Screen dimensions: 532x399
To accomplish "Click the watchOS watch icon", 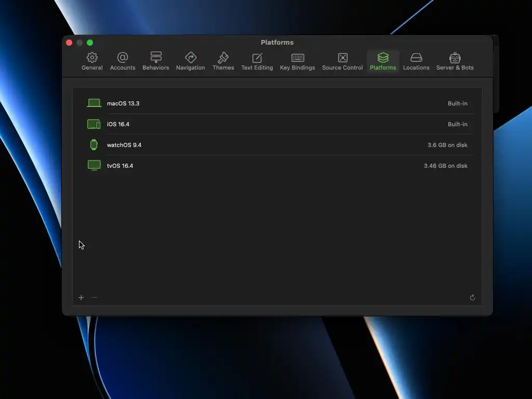I will 94,145.
